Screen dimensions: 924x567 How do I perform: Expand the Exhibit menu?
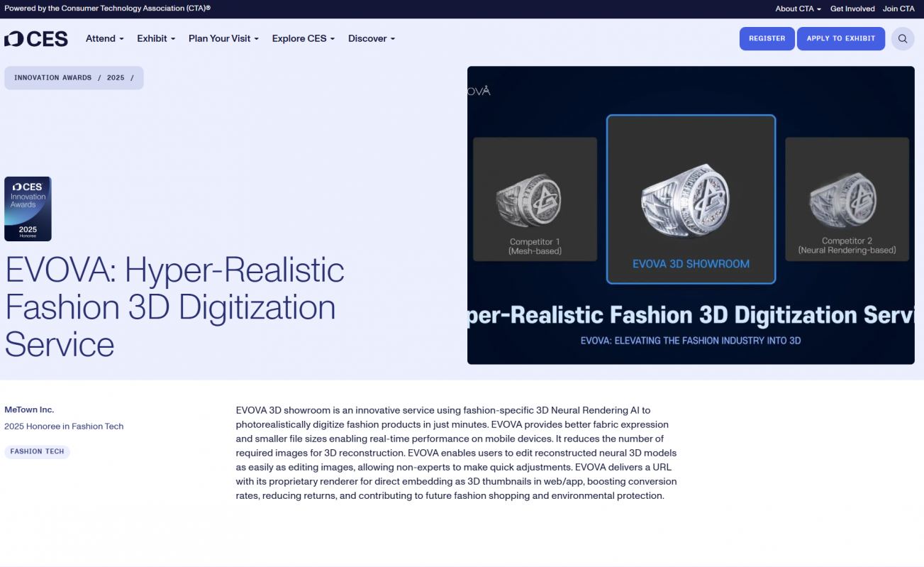(x=156, y=38)
